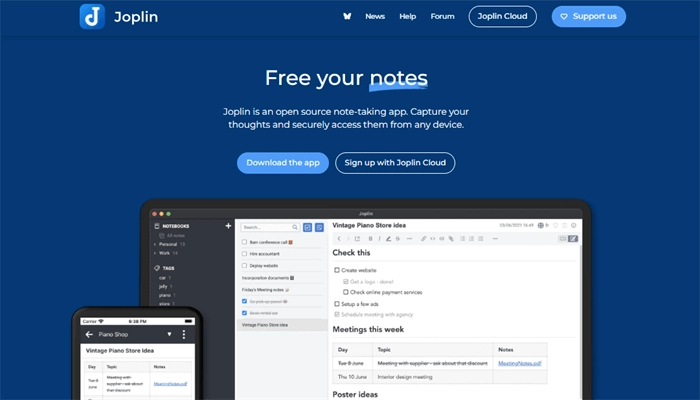
Task: Open the News page
Action: pyautogui.click(x=375, y=16)
